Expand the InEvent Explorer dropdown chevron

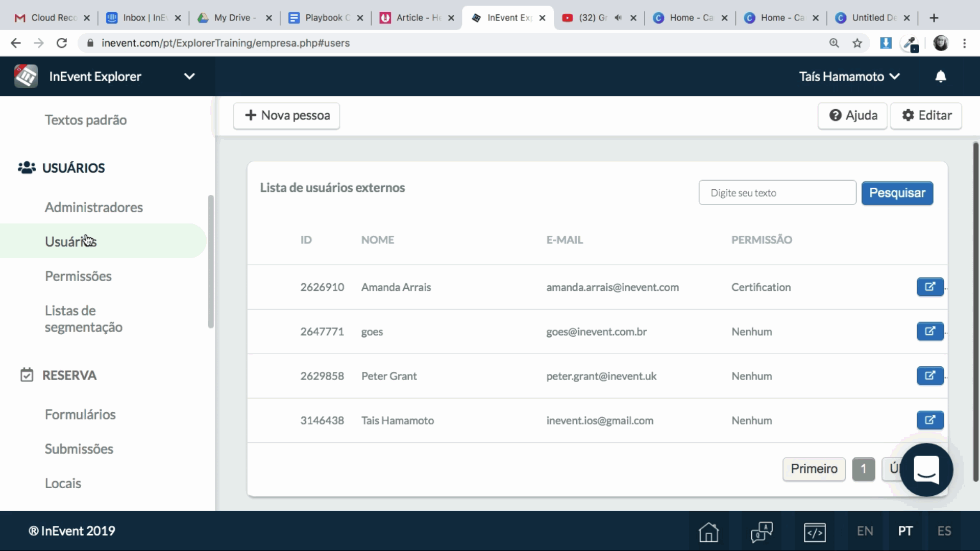tap(189, 77)
